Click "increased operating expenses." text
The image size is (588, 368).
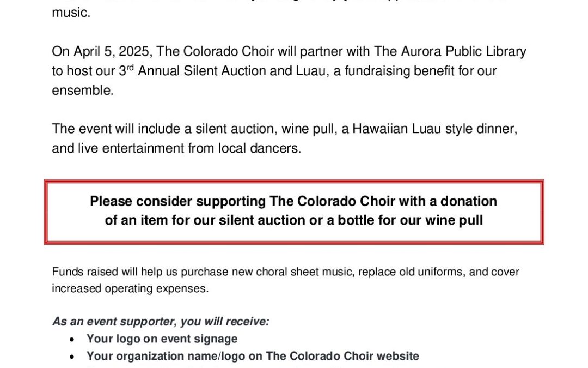(130, 289)
